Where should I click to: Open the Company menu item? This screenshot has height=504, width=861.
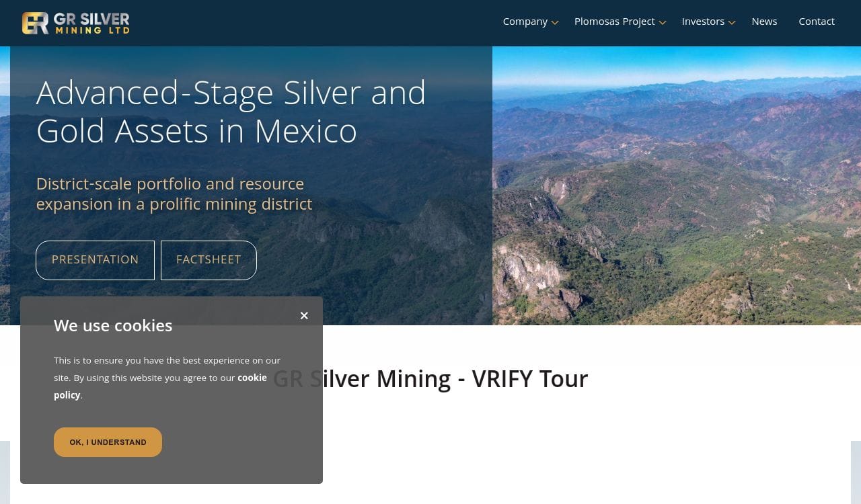coord(525,22)
